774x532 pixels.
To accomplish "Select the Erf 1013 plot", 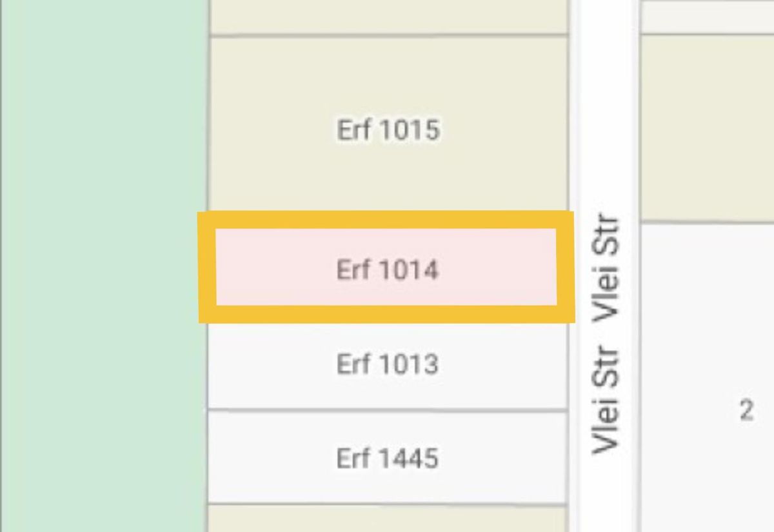I will pyautogui.click(x=388, y=366).
